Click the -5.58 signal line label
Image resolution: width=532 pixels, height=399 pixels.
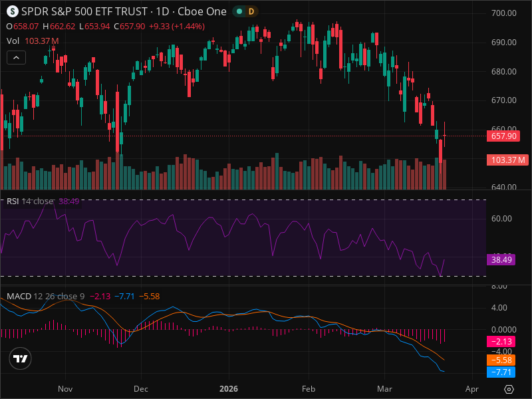(501, 360)
